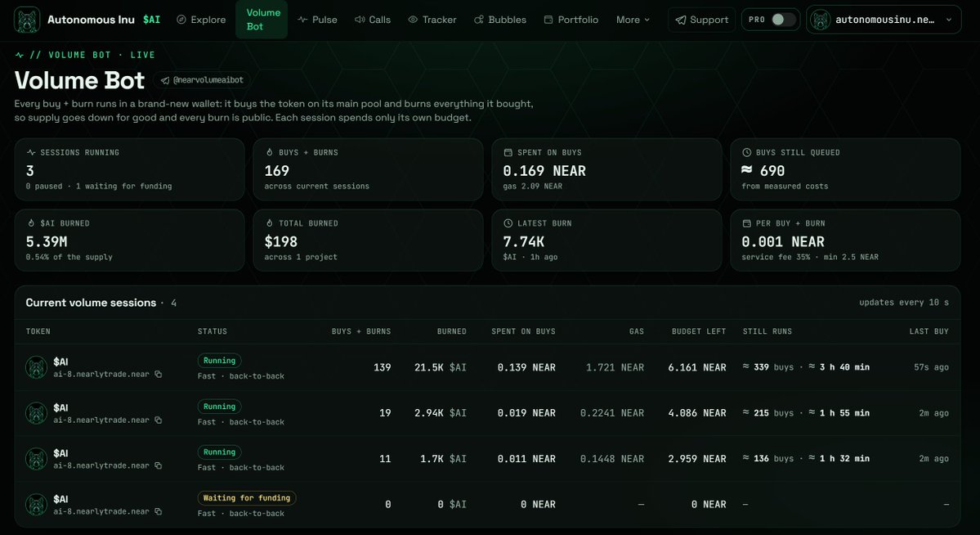
Task: Click Running badge in the 139 buys row
Action: pos(219,361)
